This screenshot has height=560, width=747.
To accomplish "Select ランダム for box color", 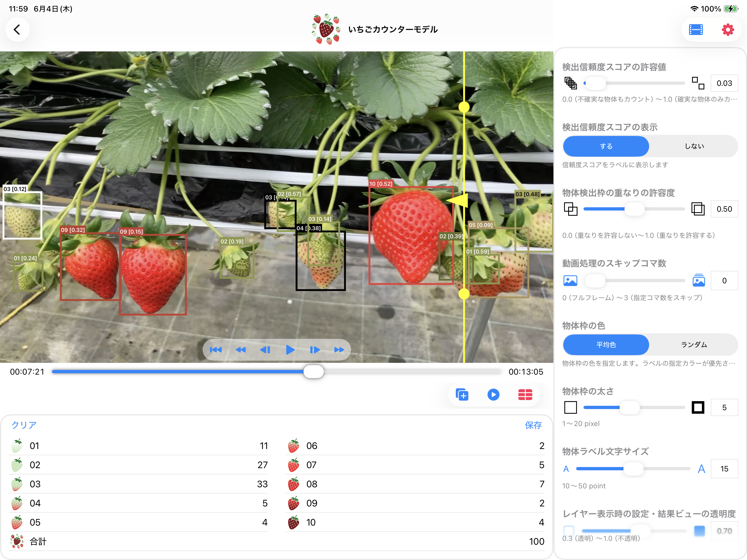I will (x=694, y=345).
